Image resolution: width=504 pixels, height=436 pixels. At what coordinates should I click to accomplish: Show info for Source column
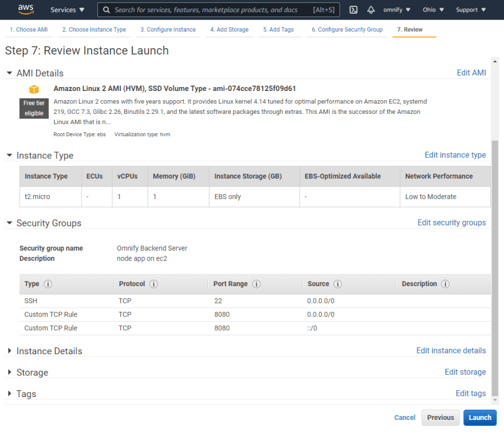[337, 284]
